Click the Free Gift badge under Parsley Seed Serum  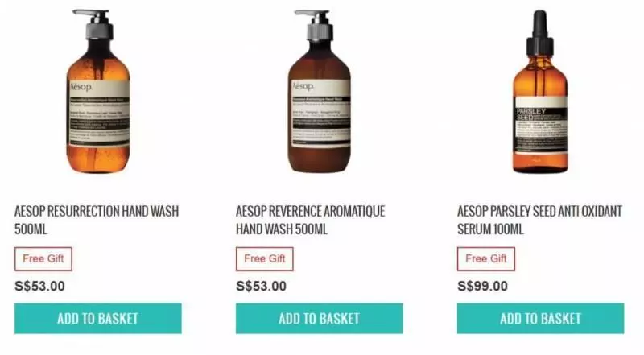click(486, 259)
